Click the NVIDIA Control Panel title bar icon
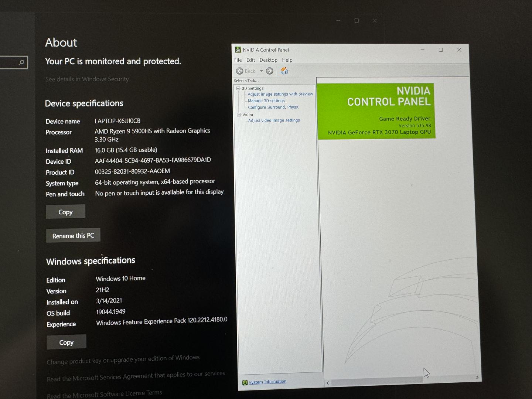Image resolution: width=532 pixels, height=399 pixels. (238, 50)
